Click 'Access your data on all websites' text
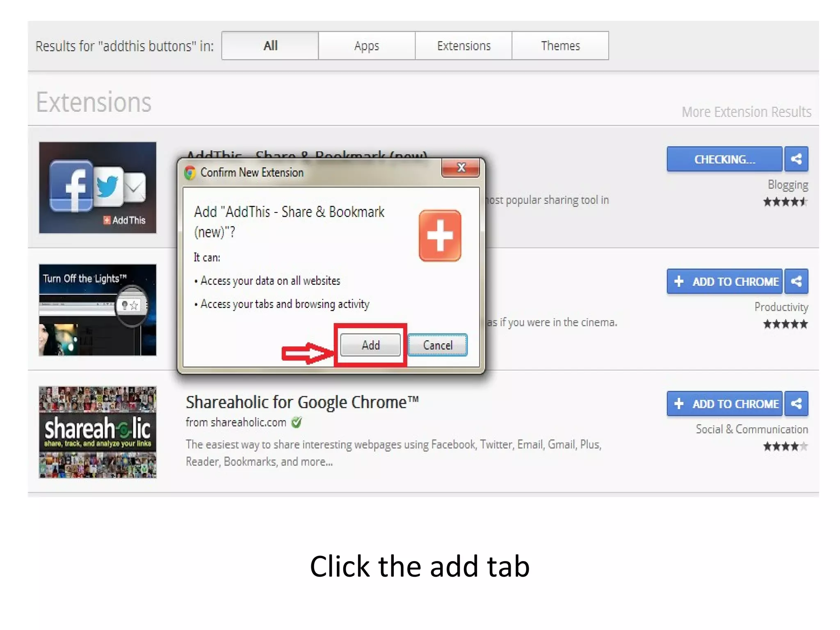Viewport: 840px width, 630px height. [270, 281]
